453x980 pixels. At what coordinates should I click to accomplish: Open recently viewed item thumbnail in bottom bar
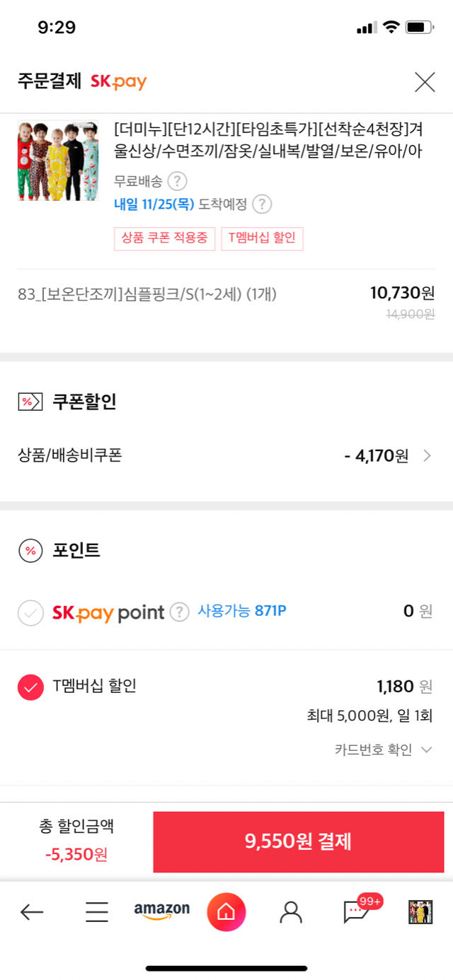coord(420,912)
